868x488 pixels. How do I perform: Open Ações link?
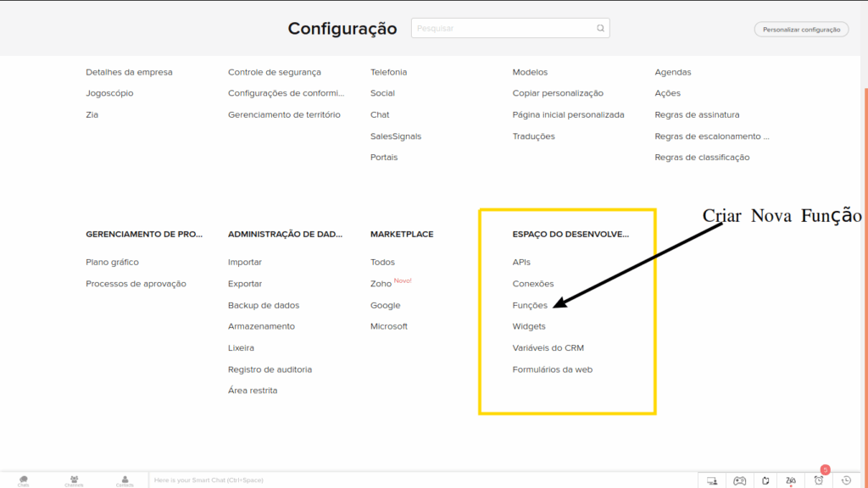pyautogui.click(x=668, y=93)
